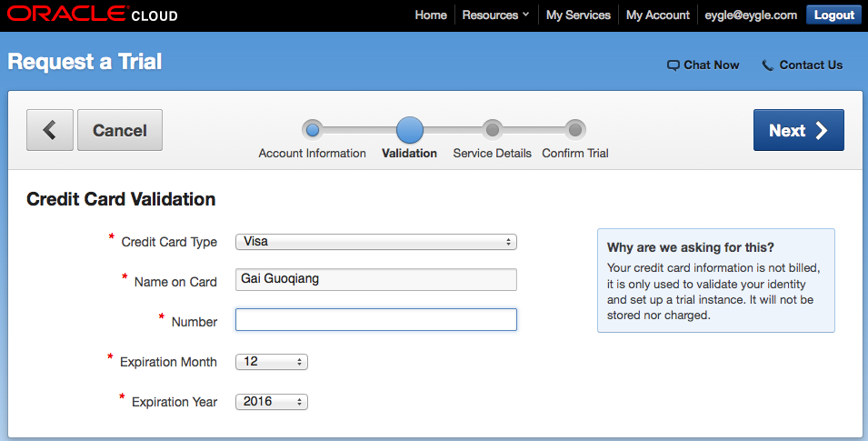Click the Validation step circle
Screen dimensions: 868x441
(x=410, y=130)
